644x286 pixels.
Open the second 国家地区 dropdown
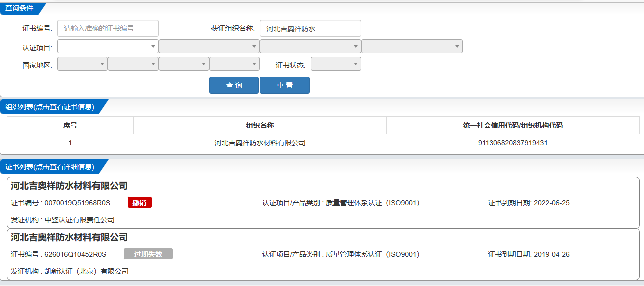133,64
